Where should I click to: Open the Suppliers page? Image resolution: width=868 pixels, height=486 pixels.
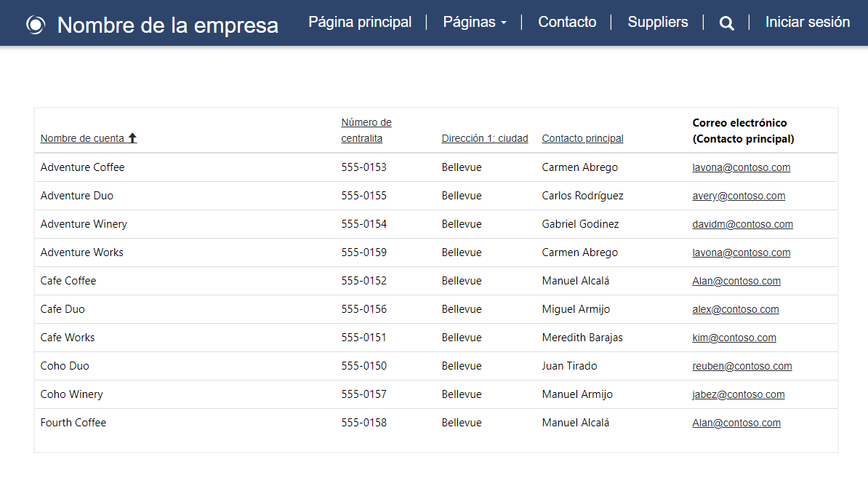(x=658, y=22)
